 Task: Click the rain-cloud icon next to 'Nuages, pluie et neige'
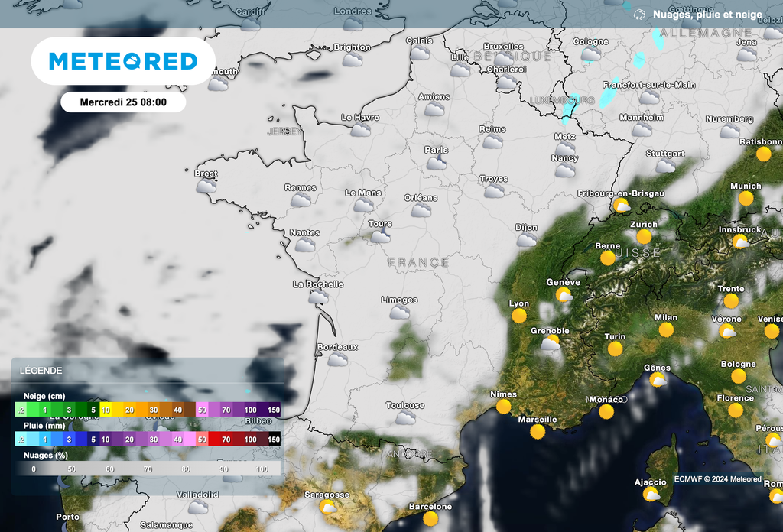click(x=639, y=13)
